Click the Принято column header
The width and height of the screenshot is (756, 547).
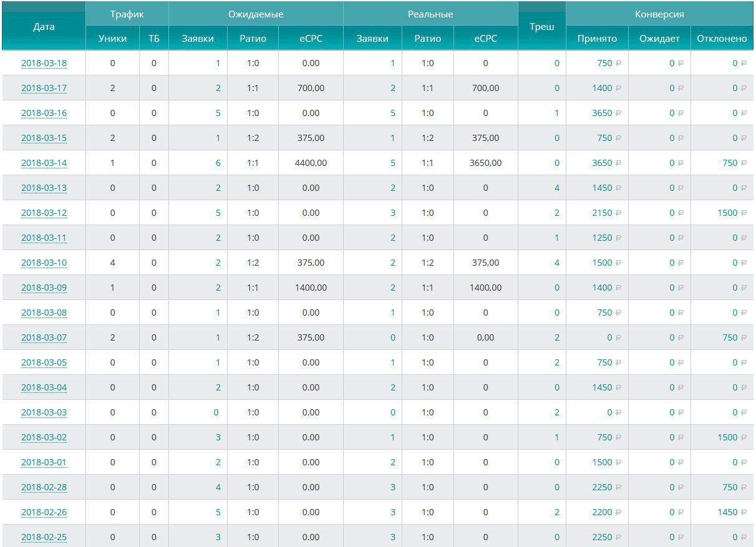tap(597, 39)
